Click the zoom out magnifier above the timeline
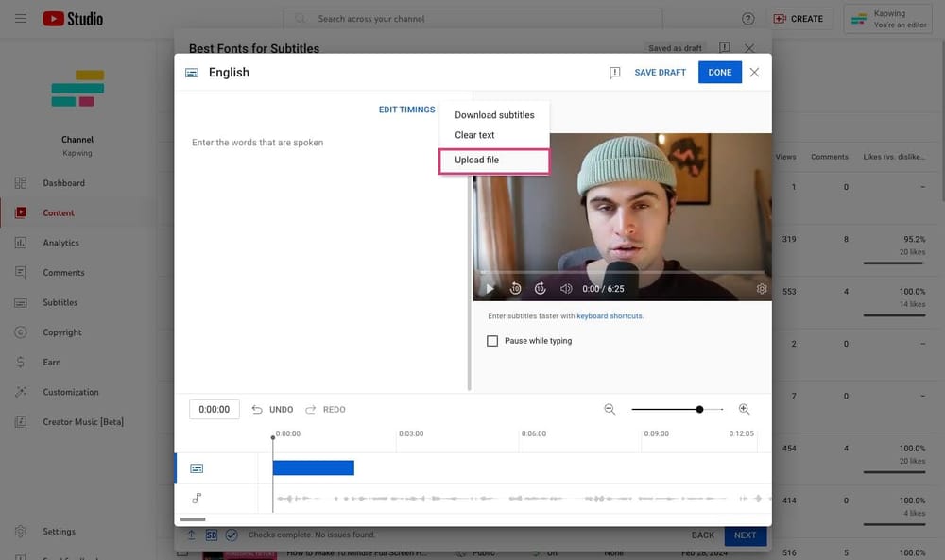The width and height of the screenshot is (945, 560). click(610, 409)
